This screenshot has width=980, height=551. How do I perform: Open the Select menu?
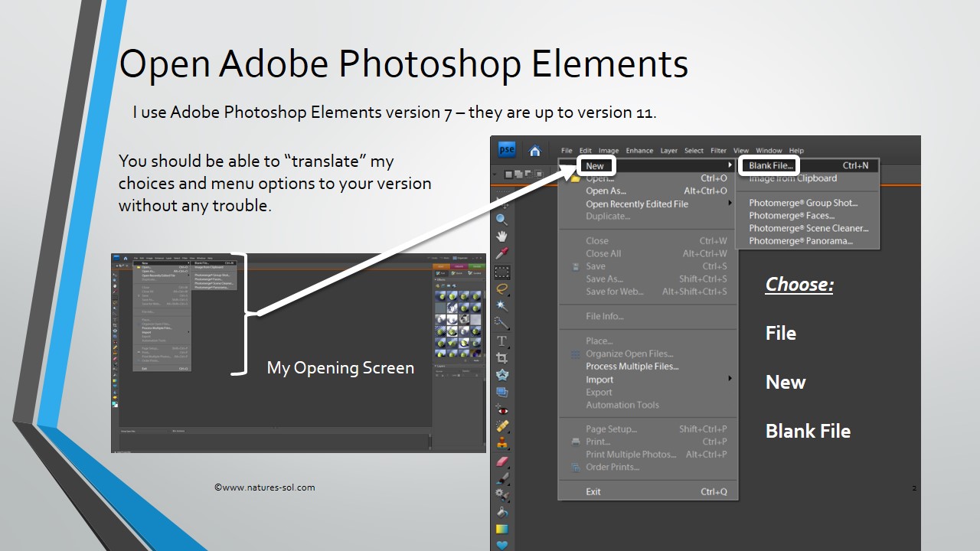coord(694,151)
